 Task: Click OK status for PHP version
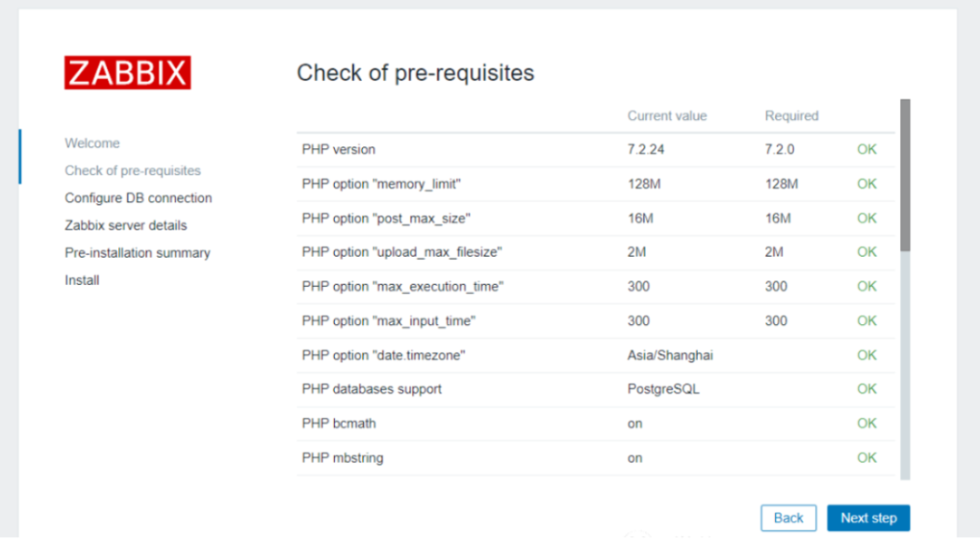coord(867,150)
